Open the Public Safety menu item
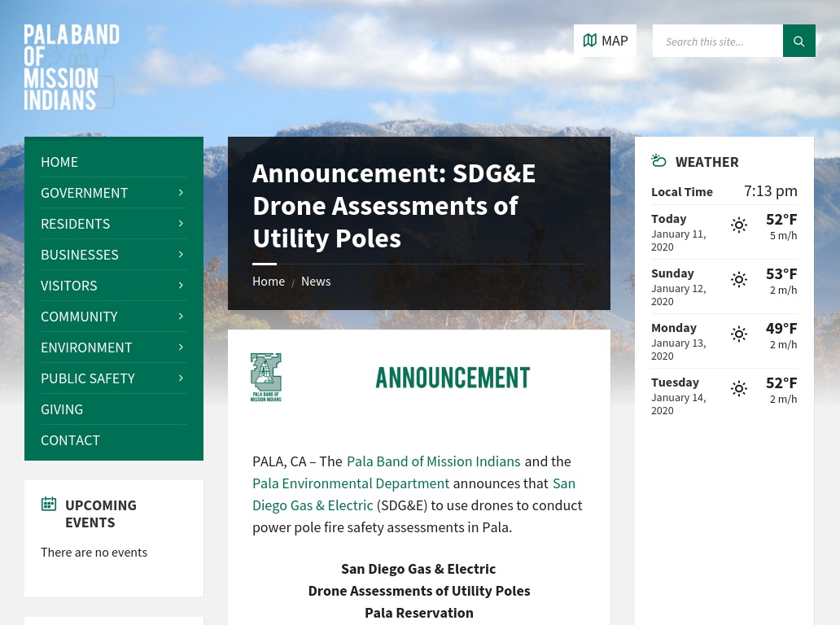The height and width of the screenshot is (625, 840). pos(88,378)
